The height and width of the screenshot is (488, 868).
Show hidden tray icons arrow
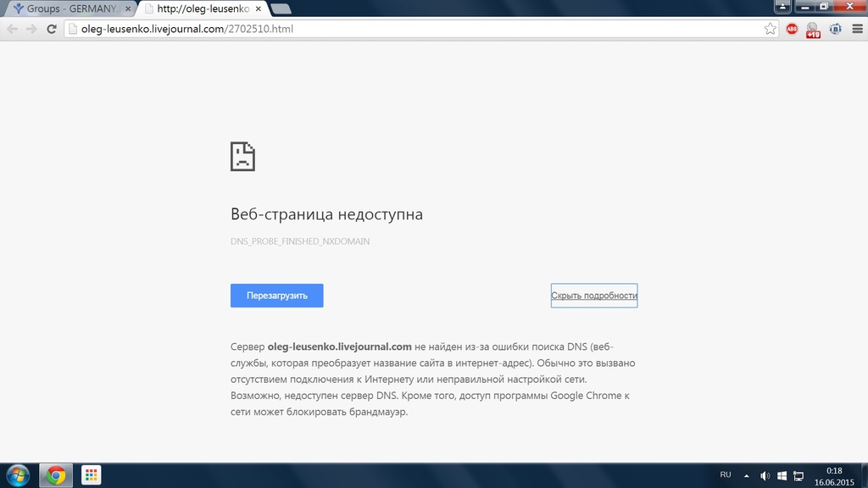(746, 475)
